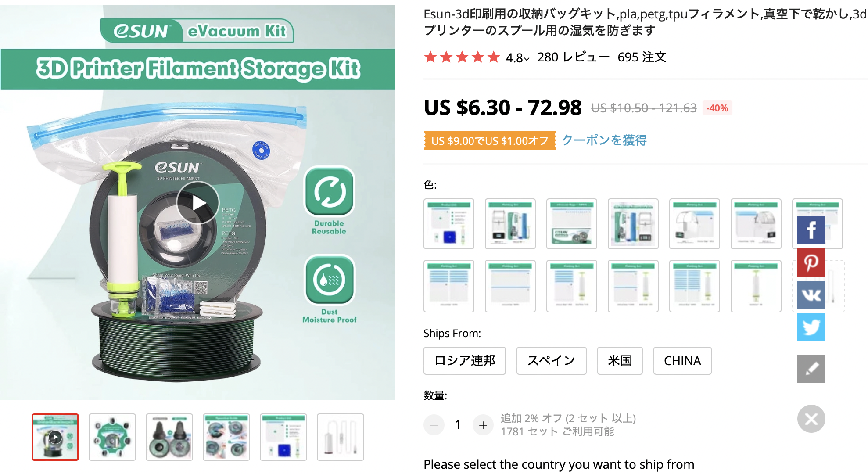Get the coupon via クーポンを獲得
The width and height of the screenshot is (868, 474).
pos(604,140)
